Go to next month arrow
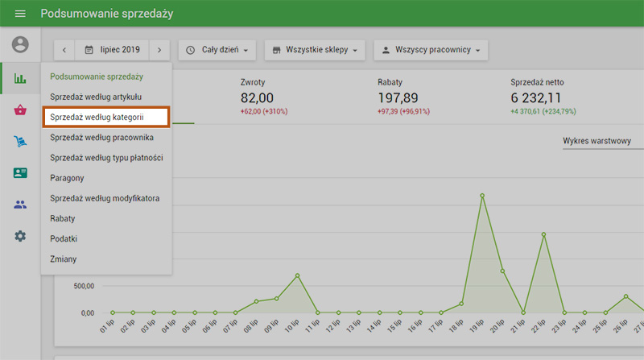Viewport: 644px width, 360px height. [159, 50]
